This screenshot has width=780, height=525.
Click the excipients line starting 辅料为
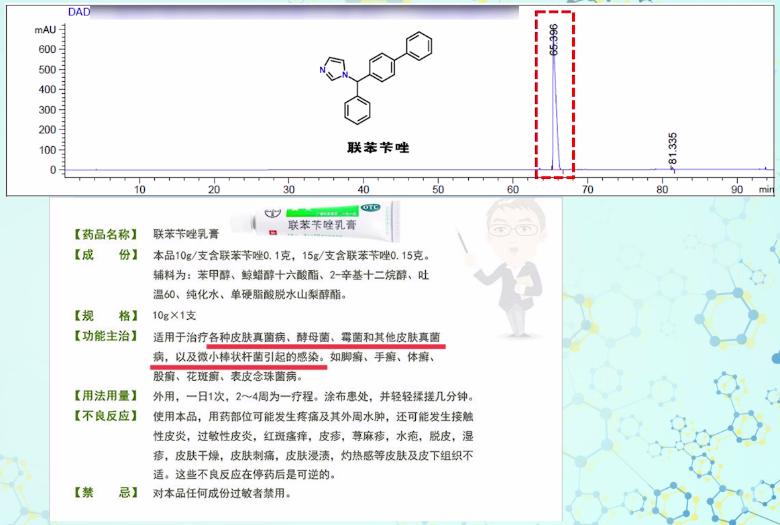point(291,275)
